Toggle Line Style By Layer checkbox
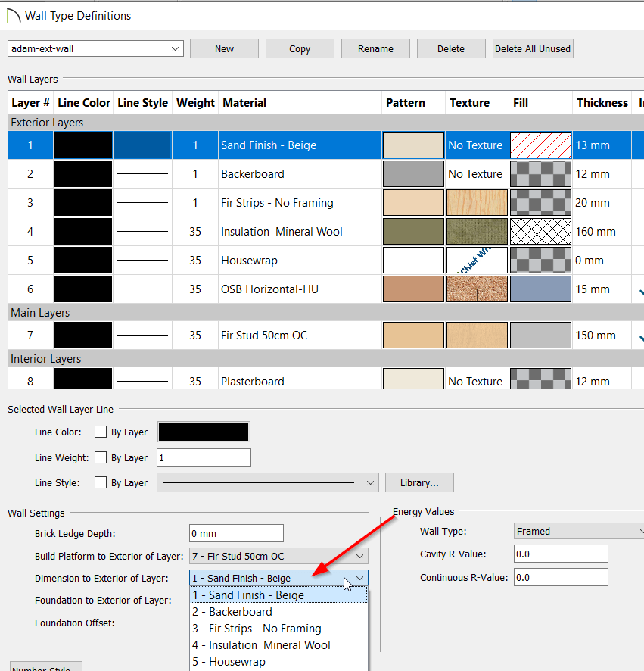The width and height of the screenshot is (644, 671). [101, 482]
